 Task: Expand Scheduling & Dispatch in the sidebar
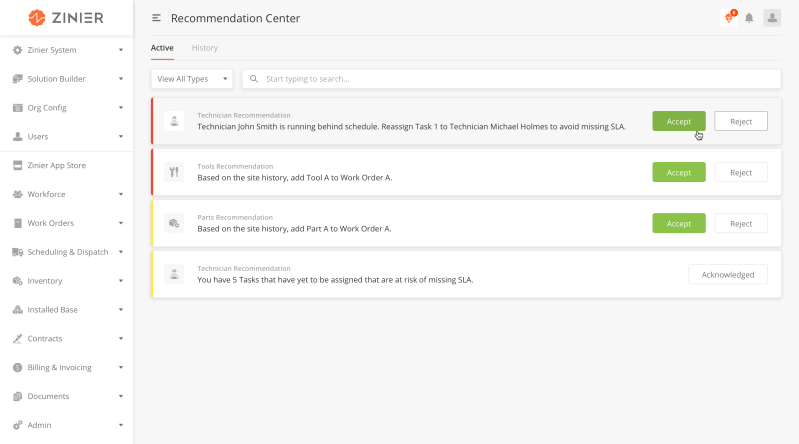pos(66,252)
